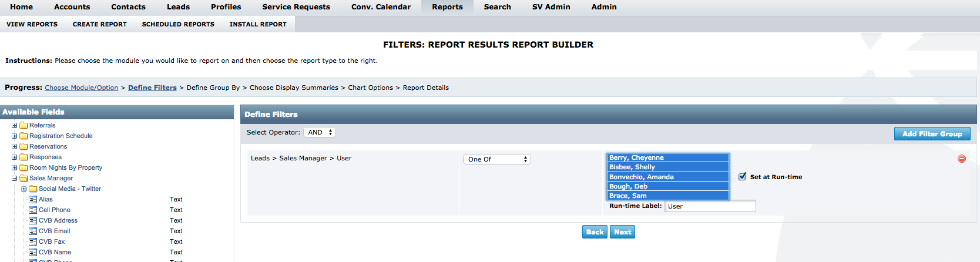Image resolution: width=980 pixels, height=262 pixels.
Task: Select the Alias field label
Action: point(46,199)
